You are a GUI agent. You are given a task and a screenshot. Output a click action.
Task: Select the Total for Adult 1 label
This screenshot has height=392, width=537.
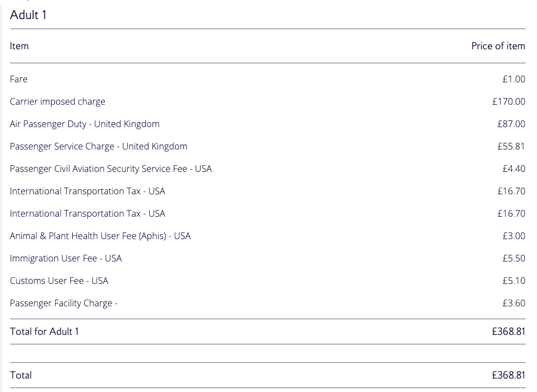tap(44, 332)
